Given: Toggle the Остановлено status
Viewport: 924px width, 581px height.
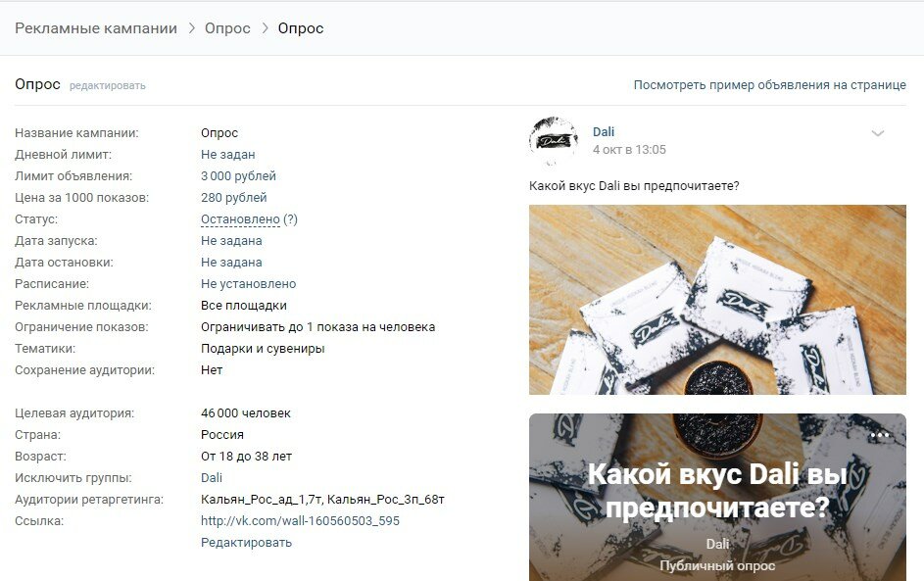Looking at the screenshot, I should click(x=240, y=219).
